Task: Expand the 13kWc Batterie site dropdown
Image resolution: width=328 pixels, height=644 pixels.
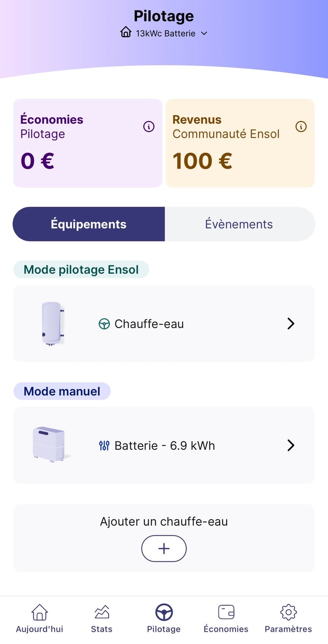Action: (x=204, y=33)
